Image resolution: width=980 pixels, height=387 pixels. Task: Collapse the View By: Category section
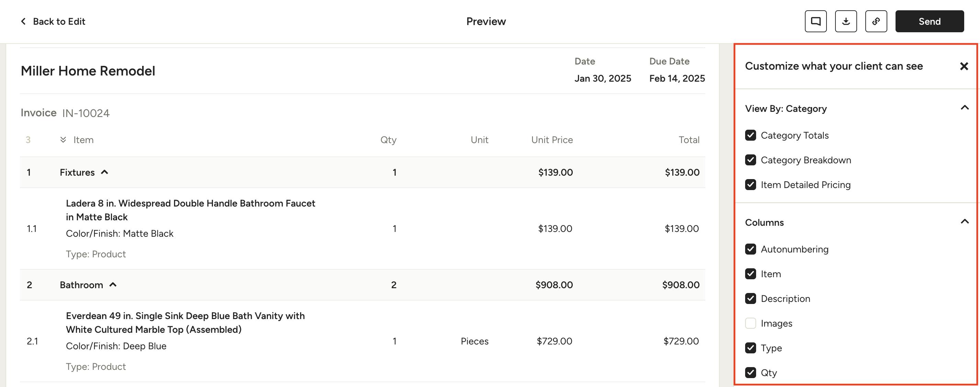(x=965, y=108)
